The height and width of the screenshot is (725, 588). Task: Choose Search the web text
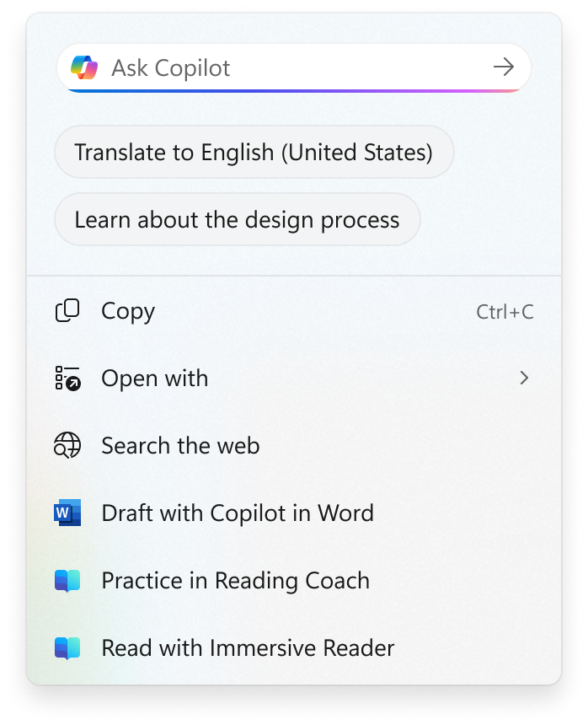coord(180,445)
